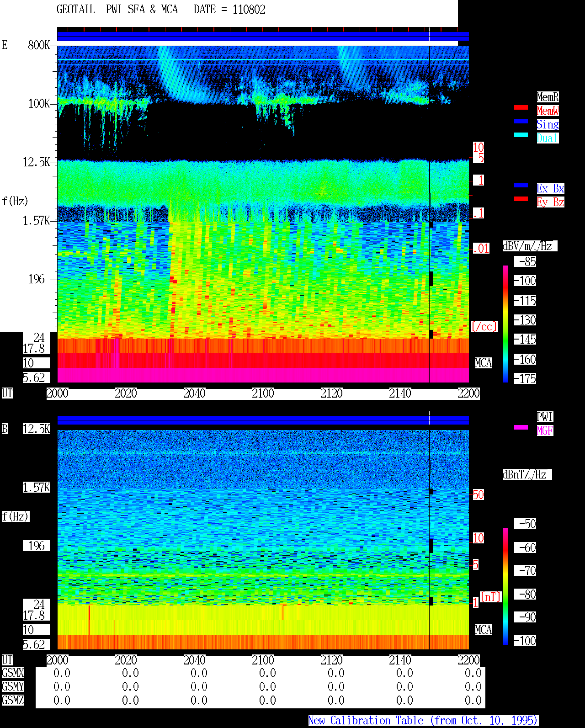This screenshot has width=585, height=728.
Task: Click the -85 value on the color scale
Action: pos(526,261)
